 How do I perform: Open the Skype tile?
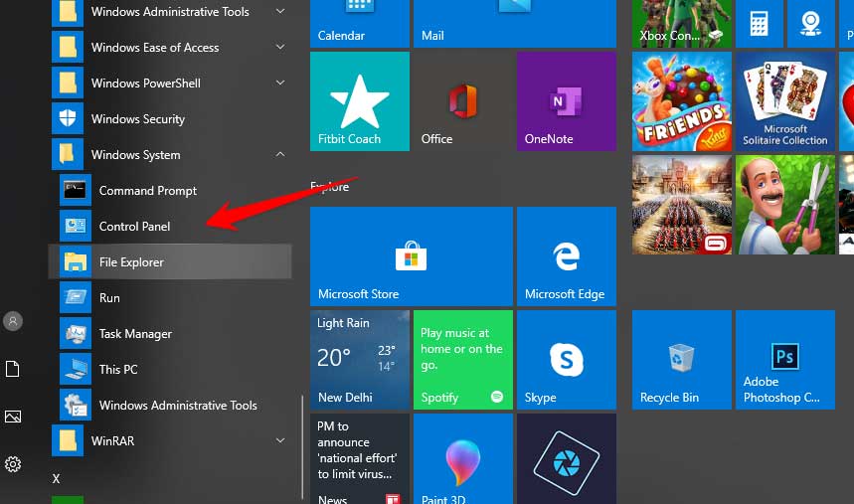click(x=567, y=360)
